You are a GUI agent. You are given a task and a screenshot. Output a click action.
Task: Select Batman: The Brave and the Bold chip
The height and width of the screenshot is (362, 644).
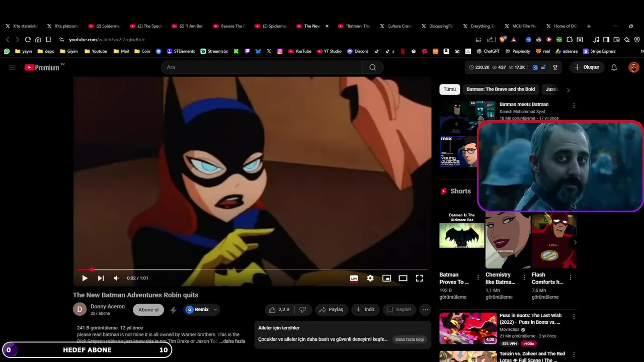[x=501, y=89]
